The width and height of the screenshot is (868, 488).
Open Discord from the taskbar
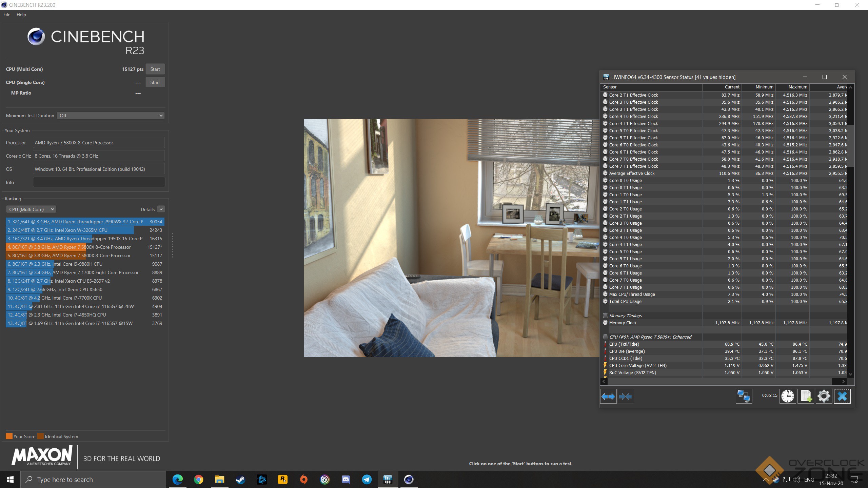[346, 480]
